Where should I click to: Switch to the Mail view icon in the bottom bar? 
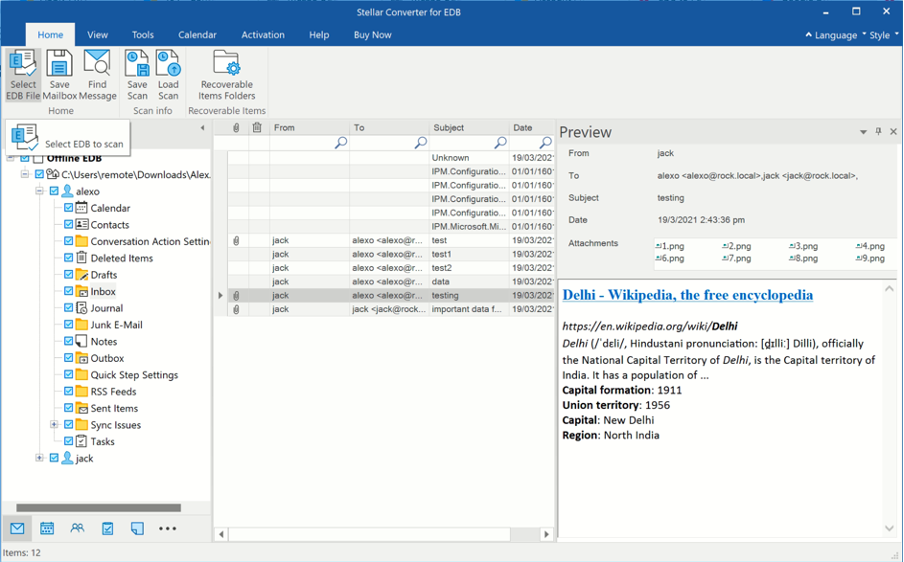tap(17, 528)
